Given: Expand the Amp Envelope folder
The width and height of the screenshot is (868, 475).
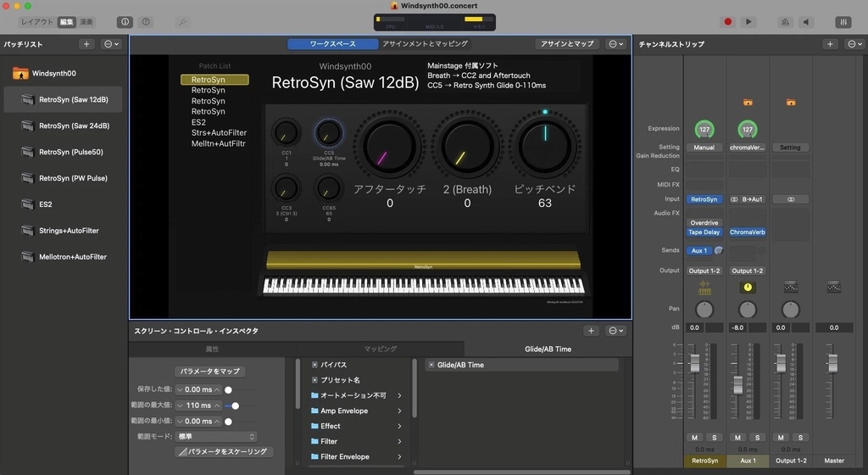Looking at the screenshot, I should tap(399, 411).
